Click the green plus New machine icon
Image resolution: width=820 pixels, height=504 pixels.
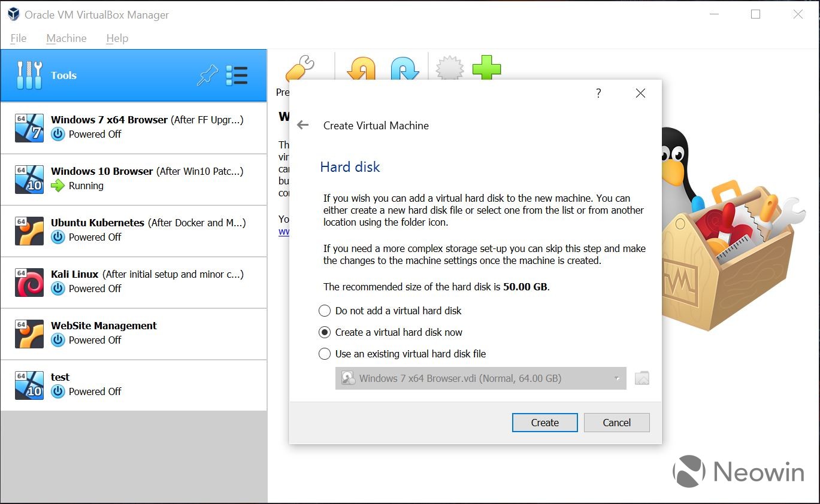[x=486, y=67]
